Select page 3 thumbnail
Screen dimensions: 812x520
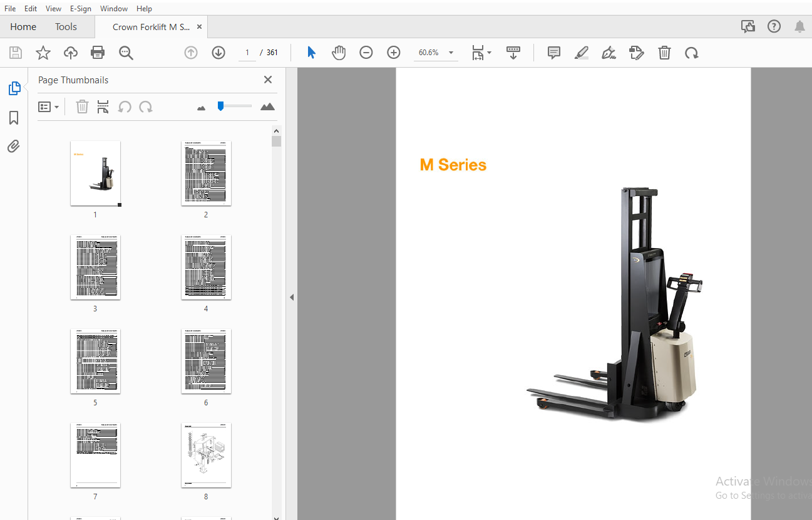tap(95, 267)
